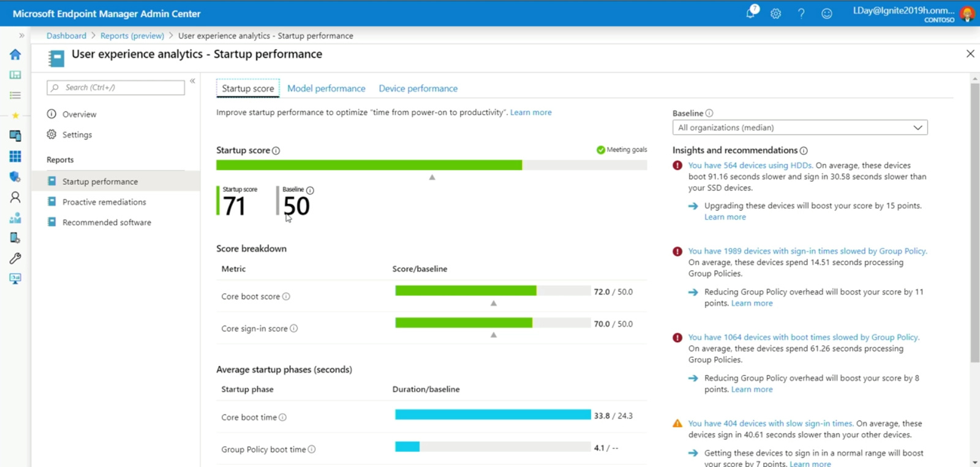This screenshot has height=467, width=980.
Task: Click info icon beside Startup score heading
Action: (x=276, y=151)
